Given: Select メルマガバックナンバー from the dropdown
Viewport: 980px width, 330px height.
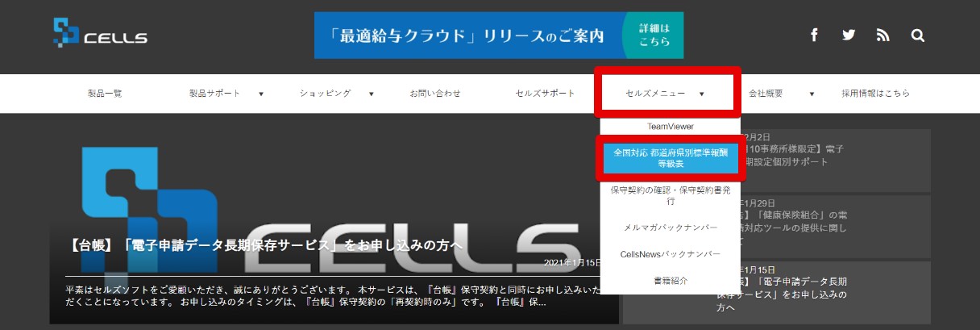Looking at the screenshot, I should point(670,228).
